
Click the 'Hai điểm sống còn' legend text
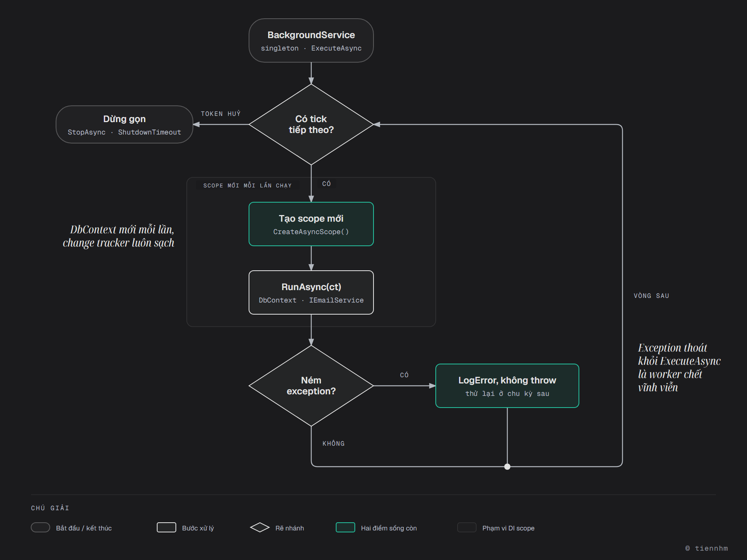tap(389, 528)
